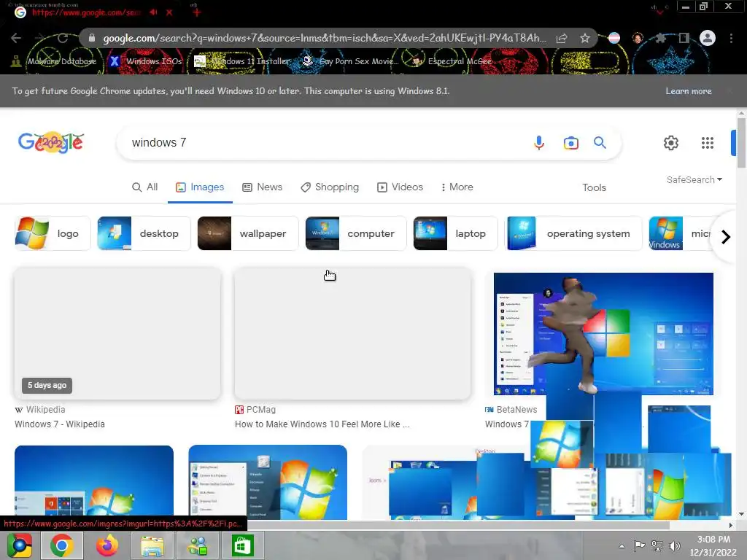The height and width of the screenshot is (560, 747).
Task: Filter by the laptop chip
Action: (x=455, y=233)
